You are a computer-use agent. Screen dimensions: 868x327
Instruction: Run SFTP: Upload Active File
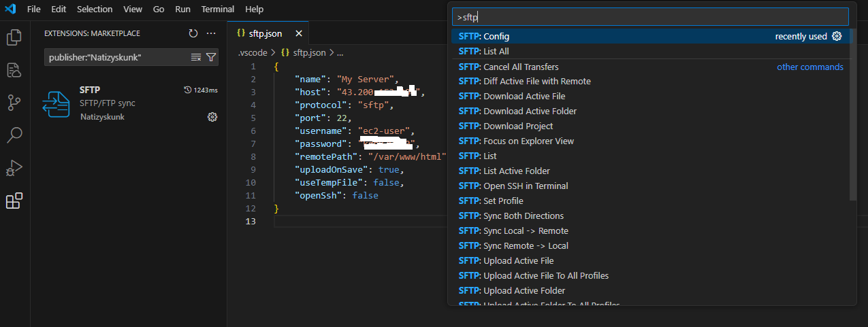650,260
